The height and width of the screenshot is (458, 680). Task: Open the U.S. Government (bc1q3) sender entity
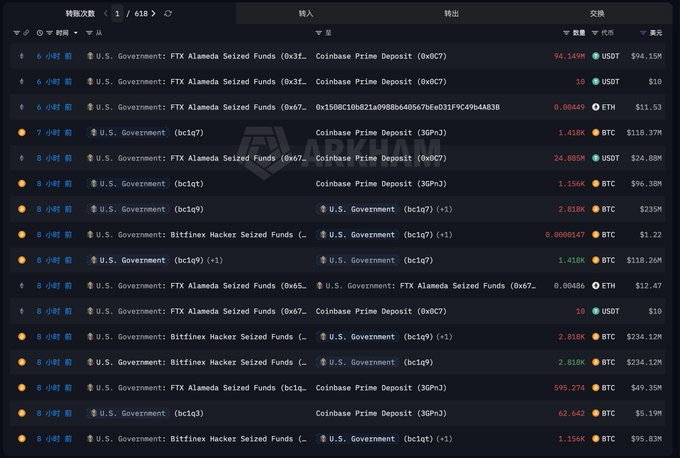146,413
